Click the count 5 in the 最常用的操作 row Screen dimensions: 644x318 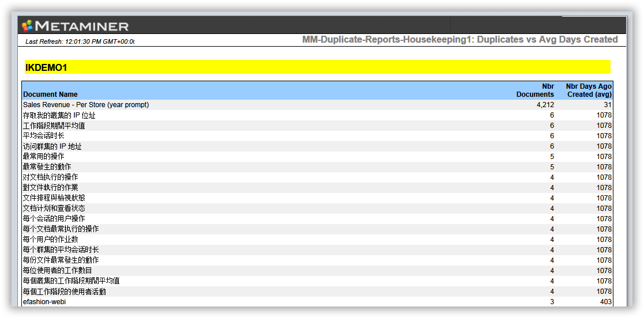(x=552, y=157)
